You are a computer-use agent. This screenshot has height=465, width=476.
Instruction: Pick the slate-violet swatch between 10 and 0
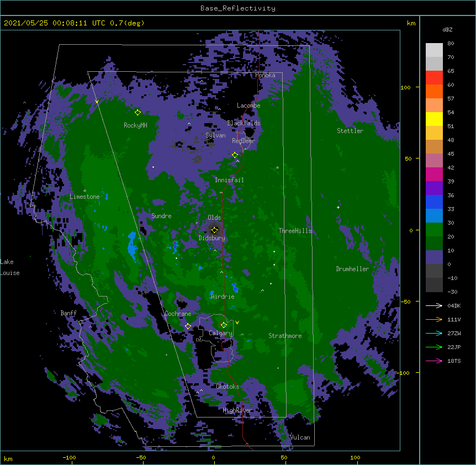coord(434,257)
